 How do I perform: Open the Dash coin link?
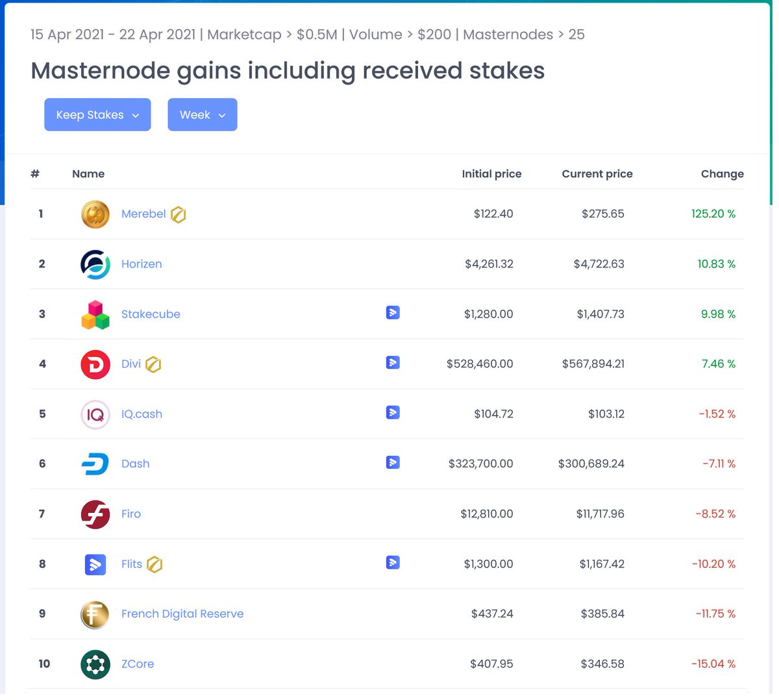136,464
